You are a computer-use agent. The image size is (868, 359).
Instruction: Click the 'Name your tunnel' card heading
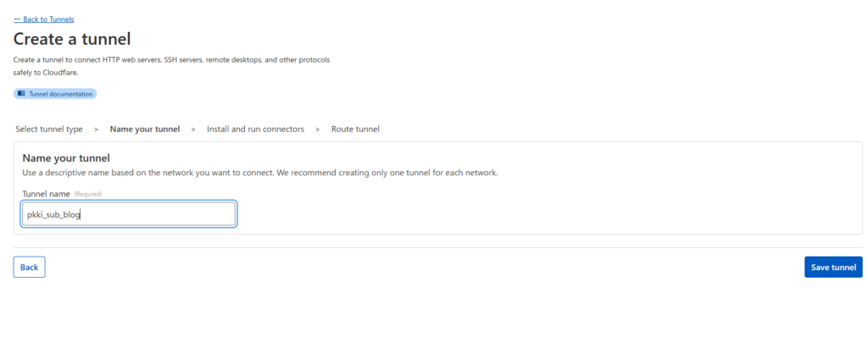[x=66, y=158]
